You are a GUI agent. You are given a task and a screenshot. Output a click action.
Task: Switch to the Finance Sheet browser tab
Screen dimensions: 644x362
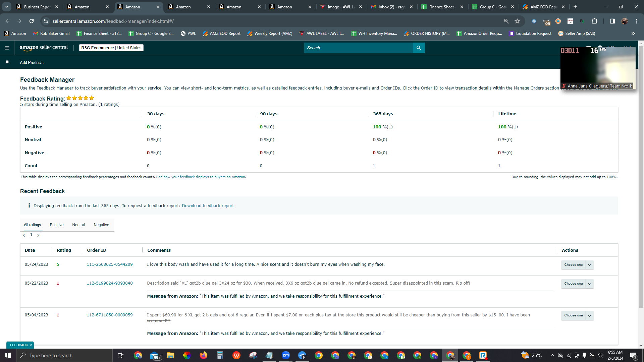tap(442, 7)
